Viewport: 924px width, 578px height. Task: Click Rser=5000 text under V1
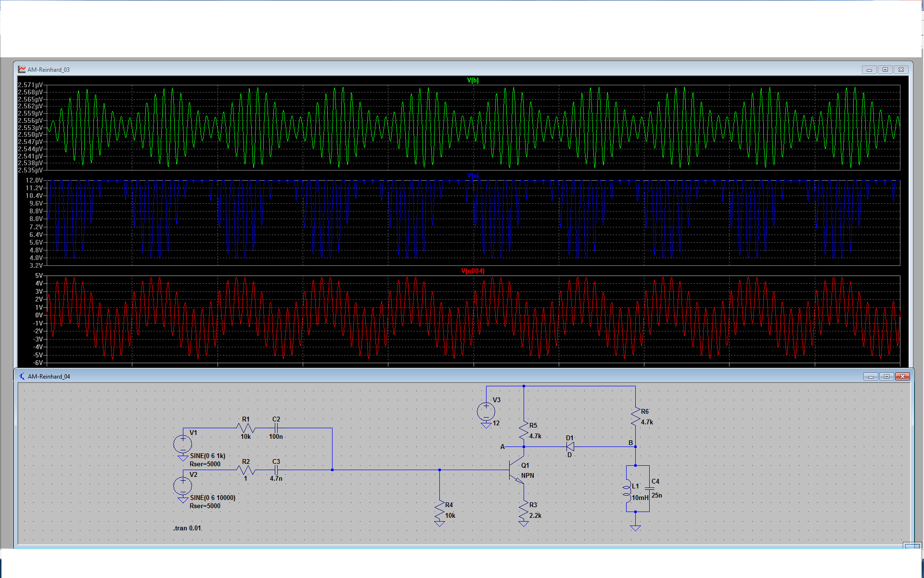pos(205,464)
